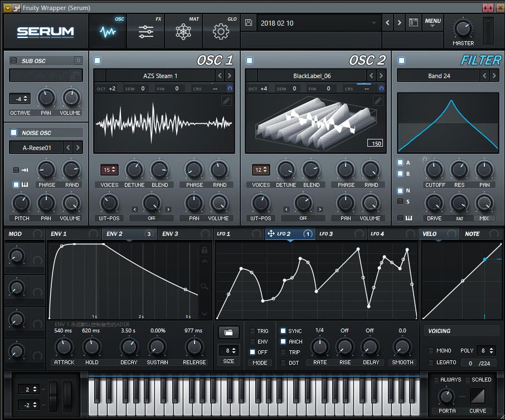Select the ENV 3 tab

point(185,234)
